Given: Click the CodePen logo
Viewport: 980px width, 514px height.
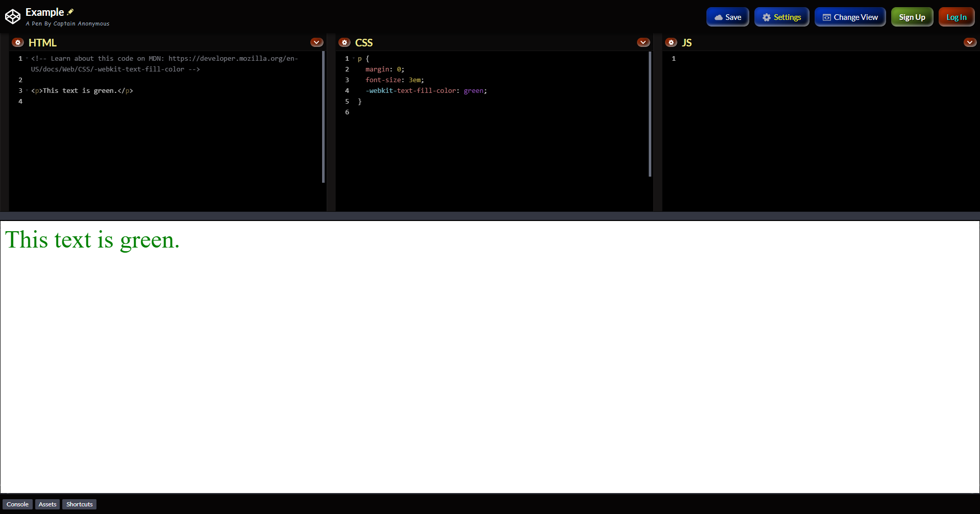Looking at the screenshot, I should pos(13,16).
